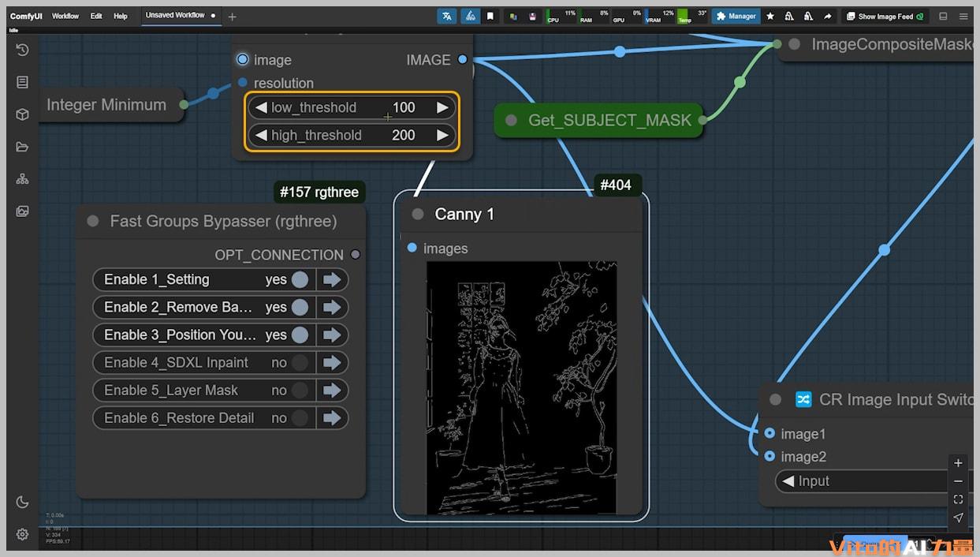Jump to group 2_Remove Ba… arrow button
This screenshot has height=557, width=980.
[x=332, y=307]
